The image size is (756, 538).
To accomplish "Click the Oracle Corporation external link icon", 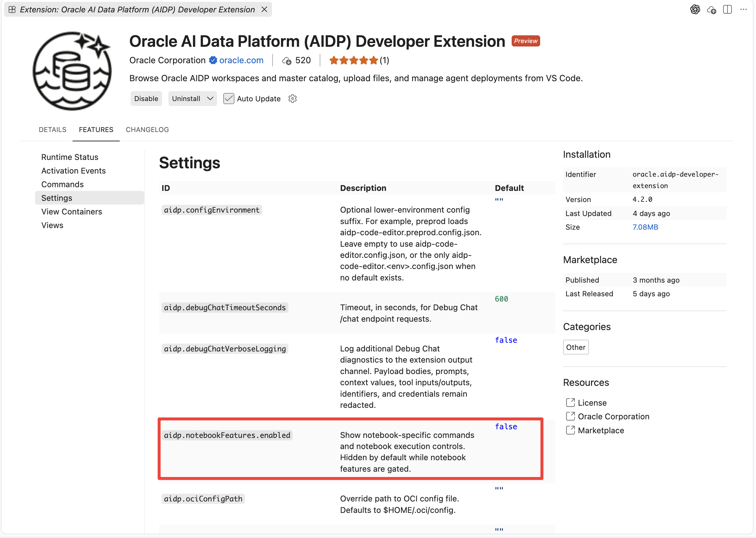I will [x=570, y=416].
